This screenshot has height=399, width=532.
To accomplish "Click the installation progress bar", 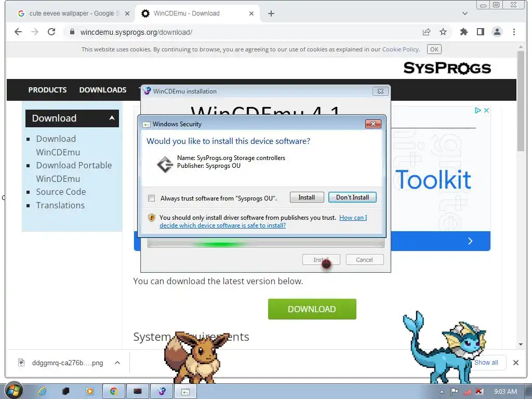I will (265, 243).
